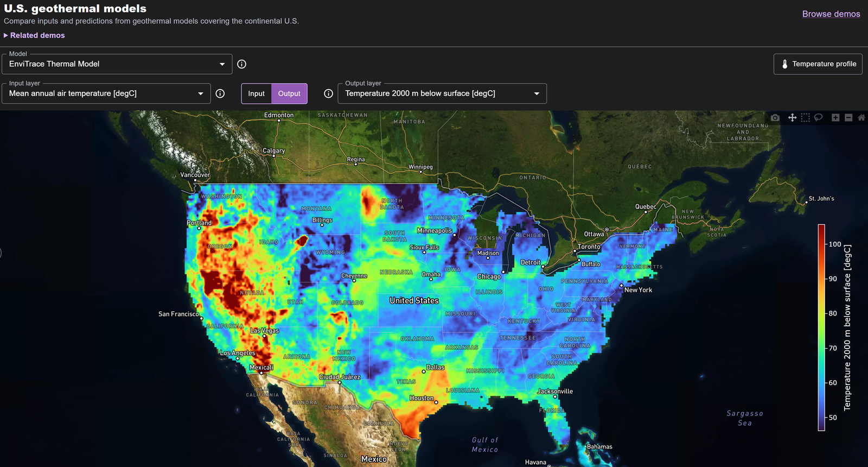Click the Winnipeg city label
The width and height of the screenshot is (868, 467).
420,167
